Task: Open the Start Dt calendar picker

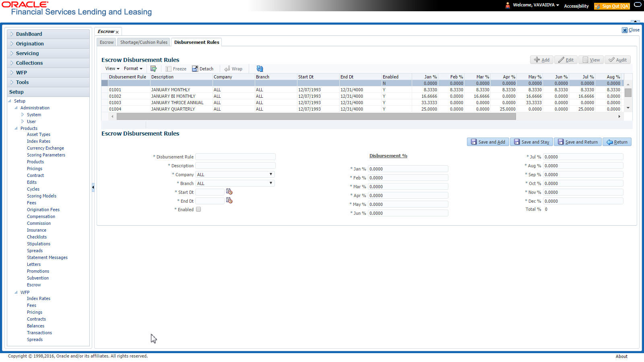Action: pos(229,191)
